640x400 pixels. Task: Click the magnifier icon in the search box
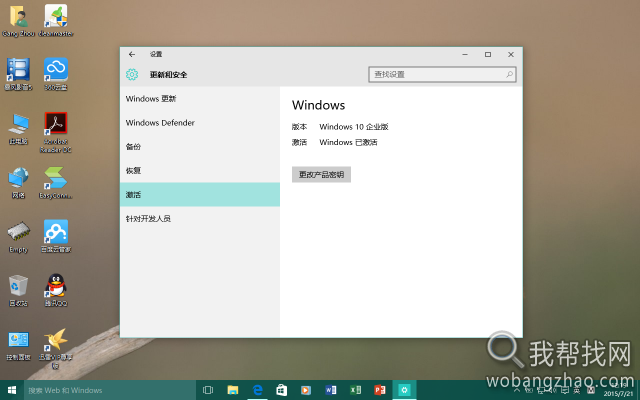[x=509, y=74]
